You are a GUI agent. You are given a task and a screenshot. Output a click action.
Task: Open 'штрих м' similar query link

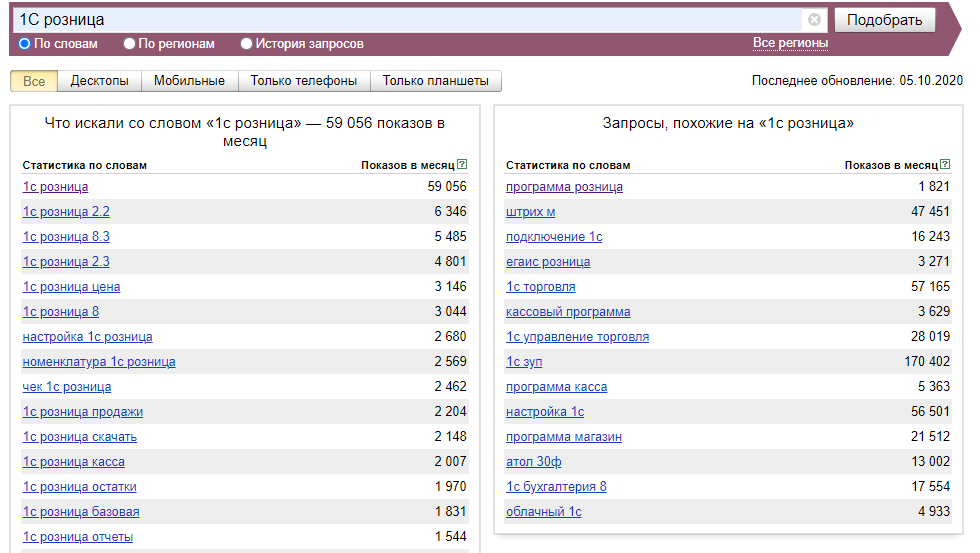click(x=530, y=212)
